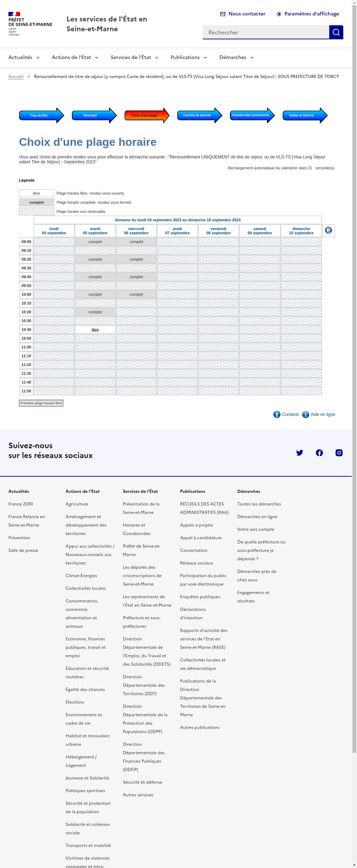
Task: Open Engagements et résultats footer link
Action: (253, 597)
